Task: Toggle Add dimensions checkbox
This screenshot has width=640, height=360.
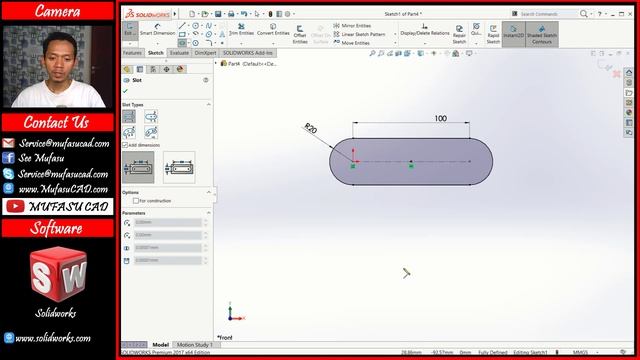Action: point(125,145)
